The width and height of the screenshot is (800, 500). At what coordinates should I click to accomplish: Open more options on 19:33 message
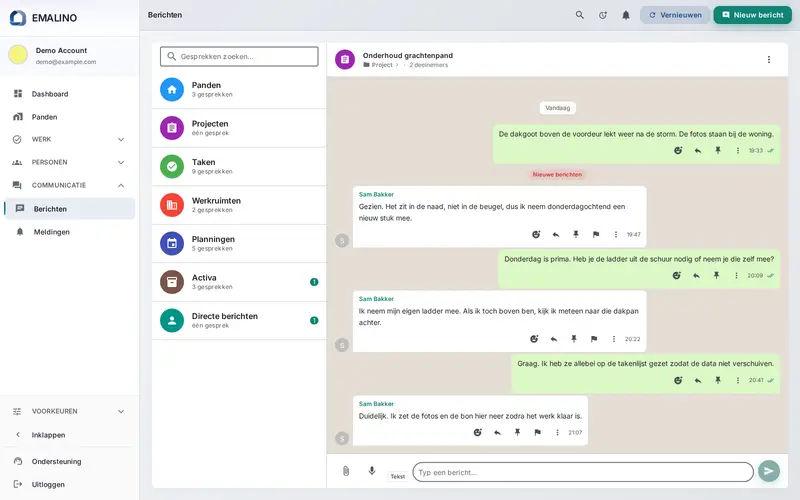point(738,151)
